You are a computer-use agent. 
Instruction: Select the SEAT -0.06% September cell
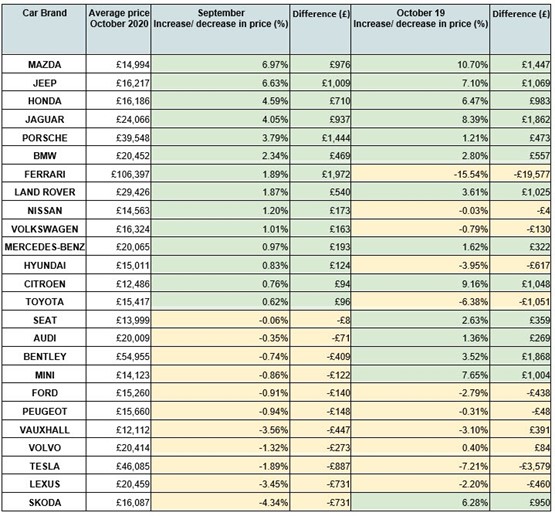220,320
